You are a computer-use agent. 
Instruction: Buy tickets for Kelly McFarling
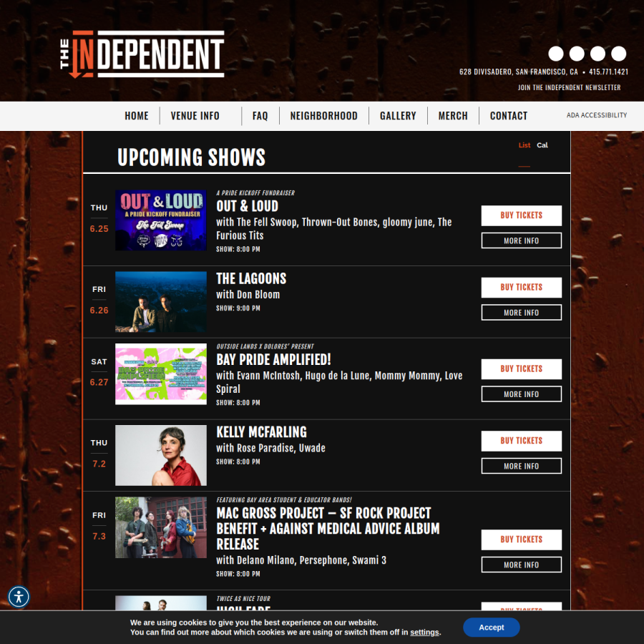[x=521, y=441]
